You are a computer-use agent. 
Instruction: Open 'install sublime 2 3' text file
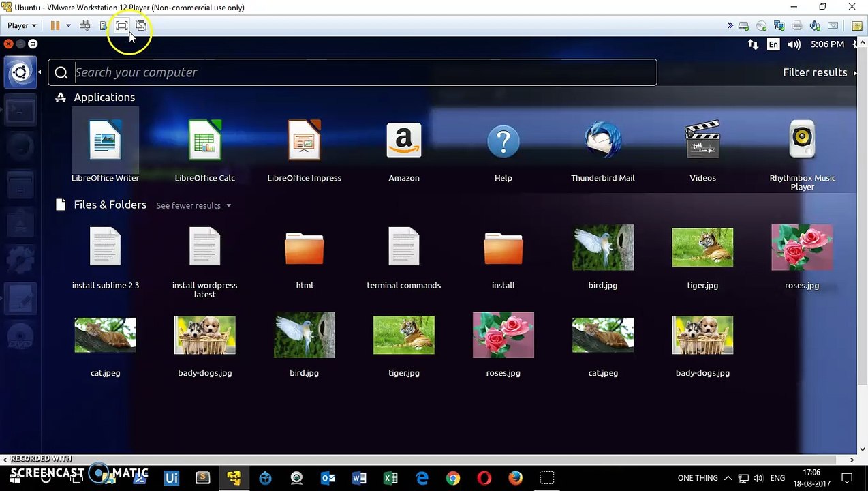point(105,247)
